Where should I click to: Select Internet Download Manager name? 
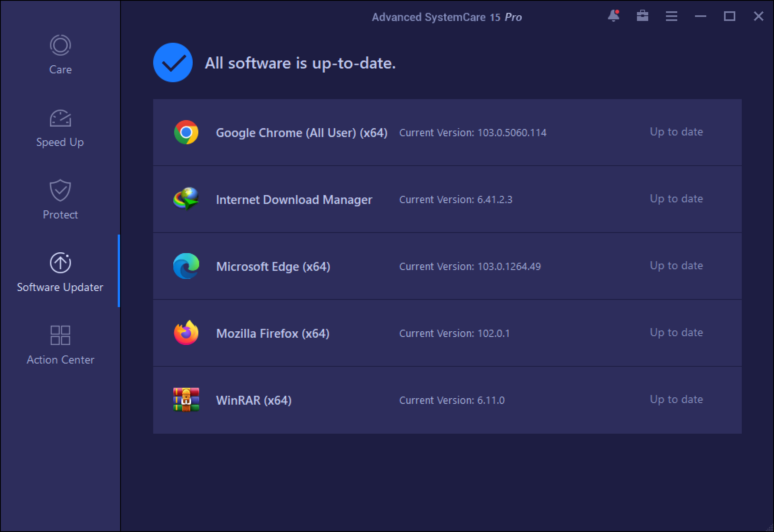[294, 200]
